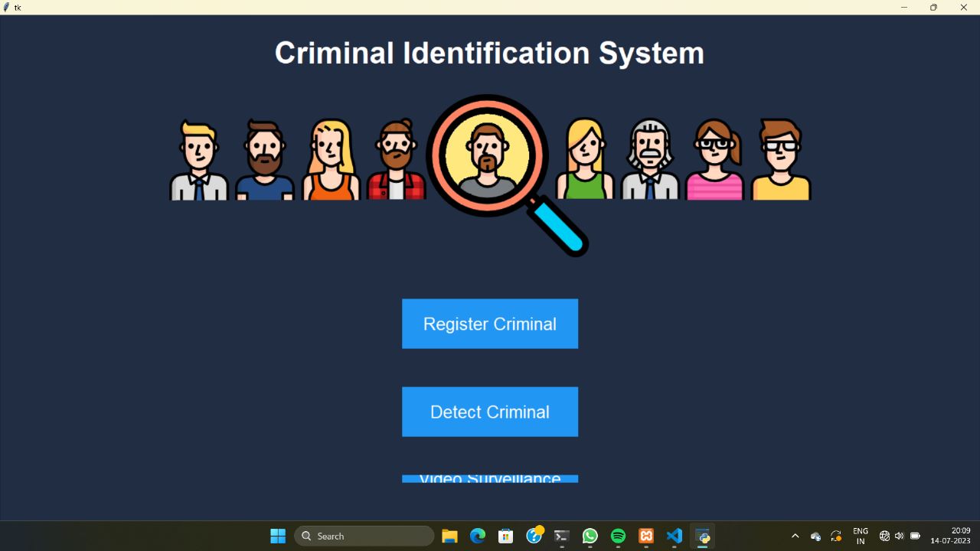Image resolution: width=980 pixels, height=551 pixels.
Task: Open Windows Terminal from the taskbar
Action: [561, 536]
